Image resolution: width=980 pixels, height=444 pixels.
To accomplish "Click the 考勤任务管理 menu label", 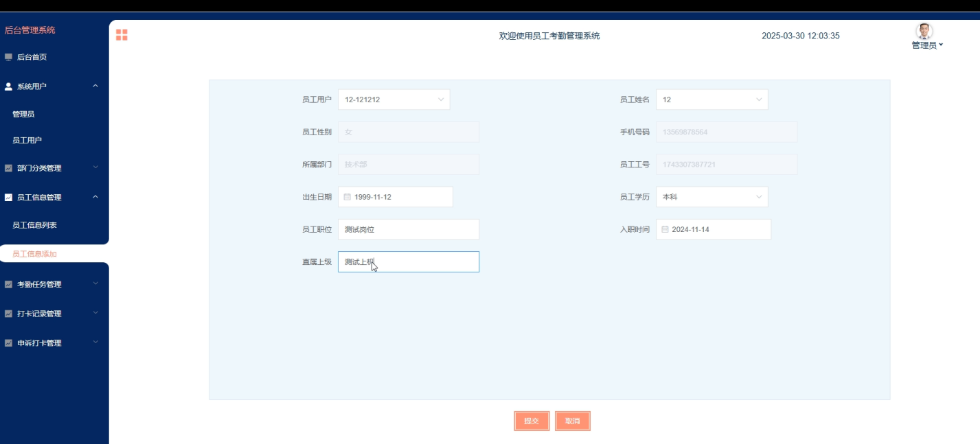I will 39,285.
